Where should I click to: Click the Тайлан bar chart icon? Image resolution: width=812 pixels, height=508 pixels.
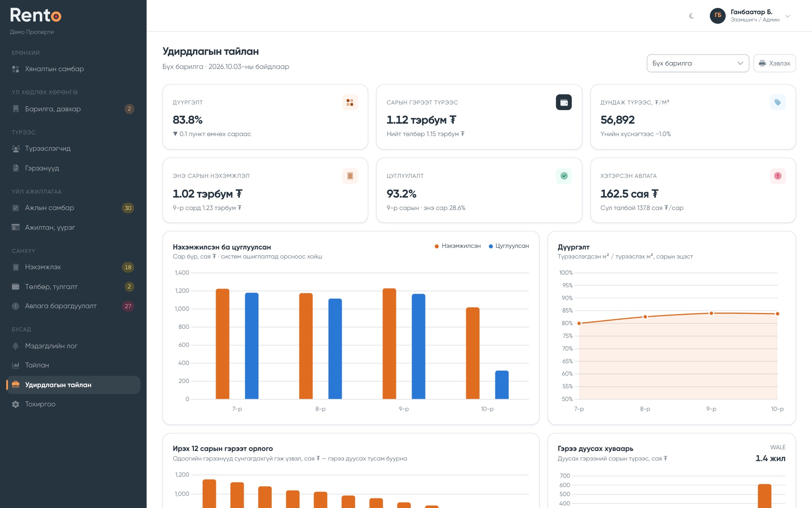point(15,365)
